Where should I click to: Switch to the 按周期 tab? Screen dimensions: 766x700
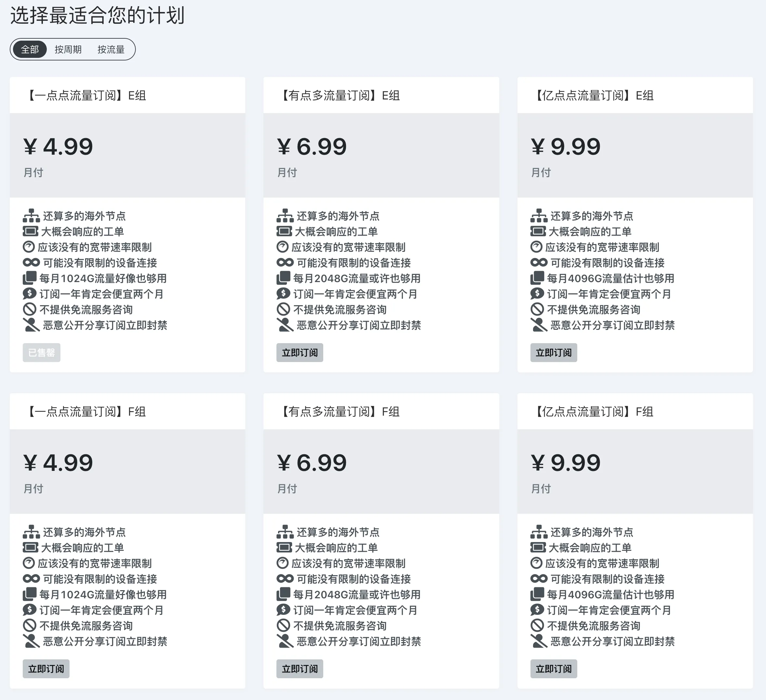[68, 49]
